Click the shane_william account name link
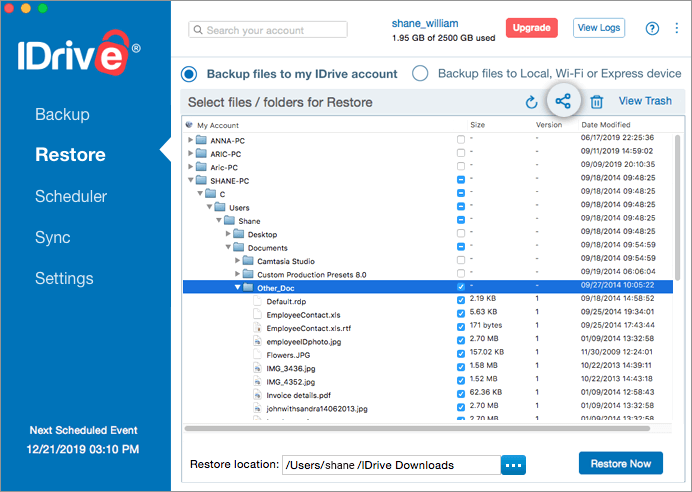This screenshot has height=492, width=692. 425,23
